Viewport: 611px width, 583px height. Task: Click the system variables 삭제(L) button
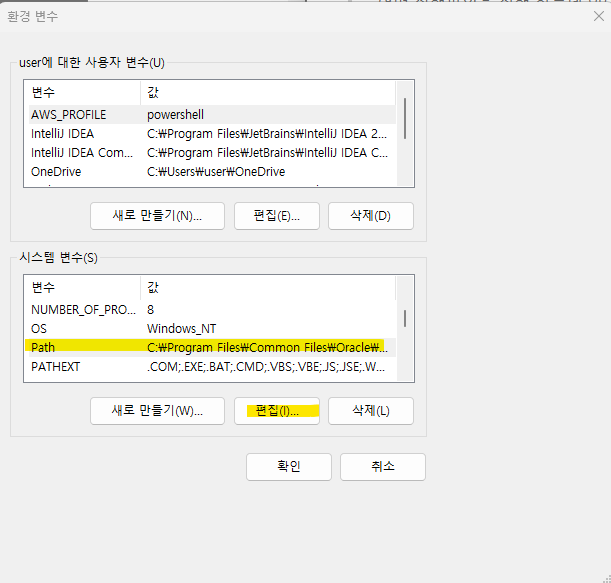371,411
